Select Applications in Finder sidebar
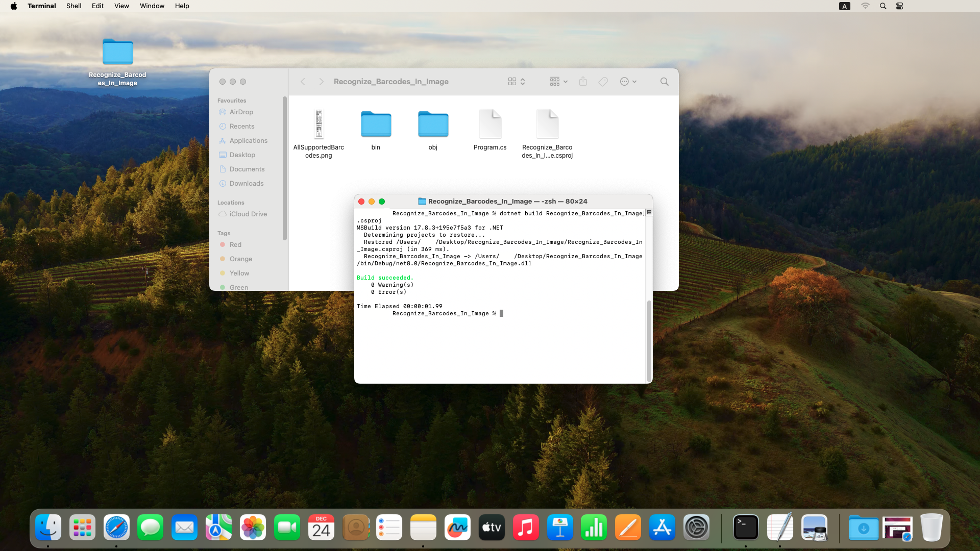This screenshot has width=980, height=551. tap(248, 141)
